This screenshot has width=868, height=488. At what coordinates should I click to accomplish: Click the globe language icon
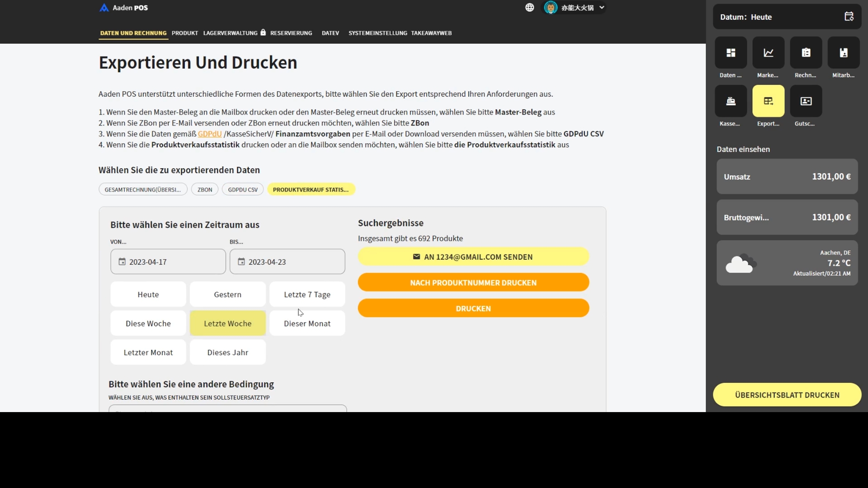529,8
